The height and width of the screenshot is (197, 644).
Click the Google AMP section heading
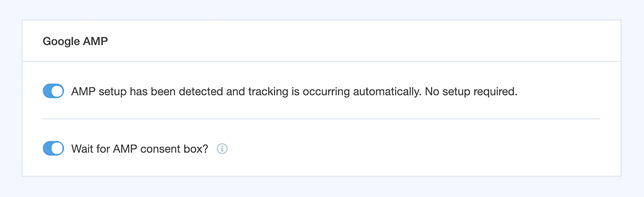click(x=76, y=42)
